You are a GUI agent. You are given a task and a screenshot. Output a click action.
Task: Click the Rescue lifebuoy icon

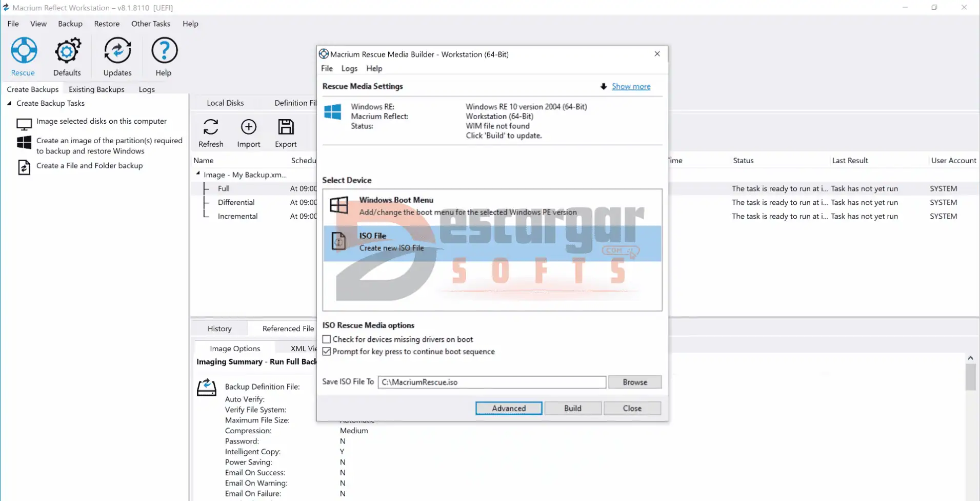click(24, 50)
